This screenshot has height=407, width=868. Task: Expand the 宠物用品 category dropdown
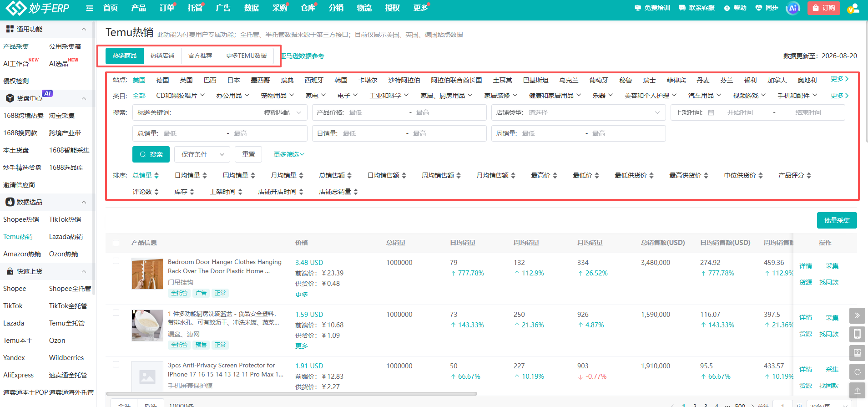pos(278,96)
